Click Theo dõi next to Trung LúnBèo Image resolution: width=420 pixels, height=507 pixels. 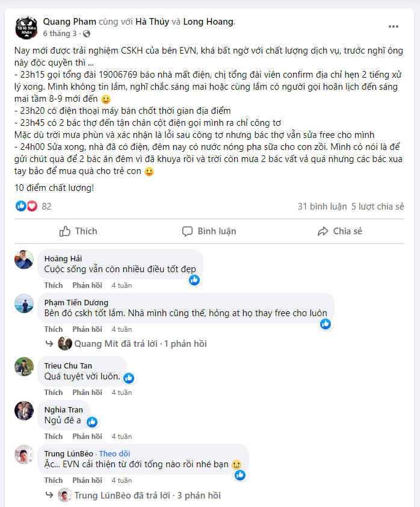114,453
